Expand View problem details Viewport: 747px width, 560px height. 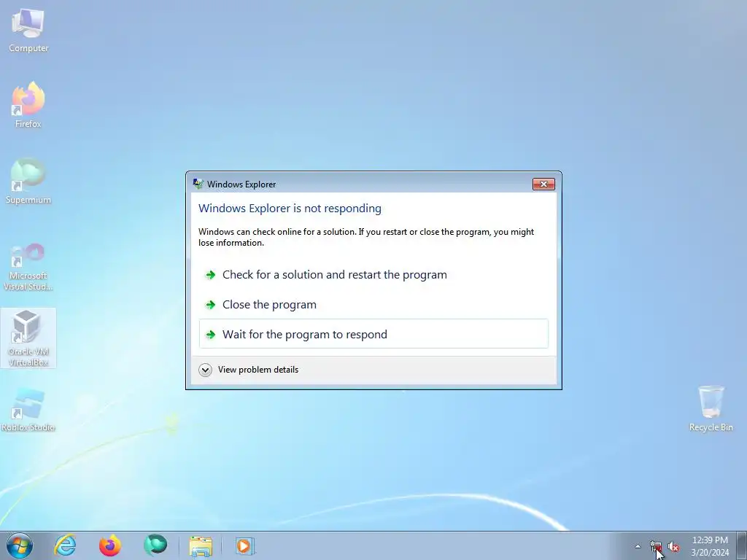[249, 370]
